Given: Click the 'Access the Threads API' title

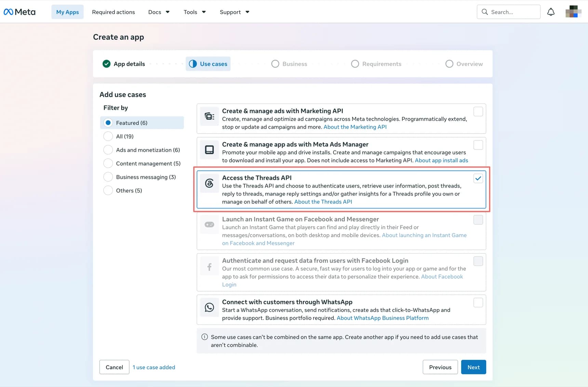Looking at the screenshot, I should [x=257, y=178].
